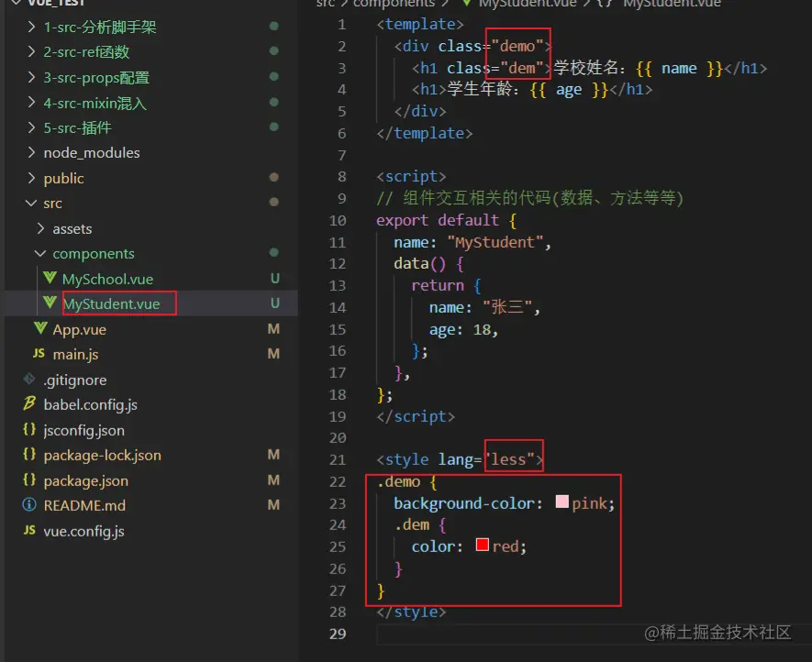Open MySchool.vue in the explorer
This screenshot has height=662, width=812.
107,279
